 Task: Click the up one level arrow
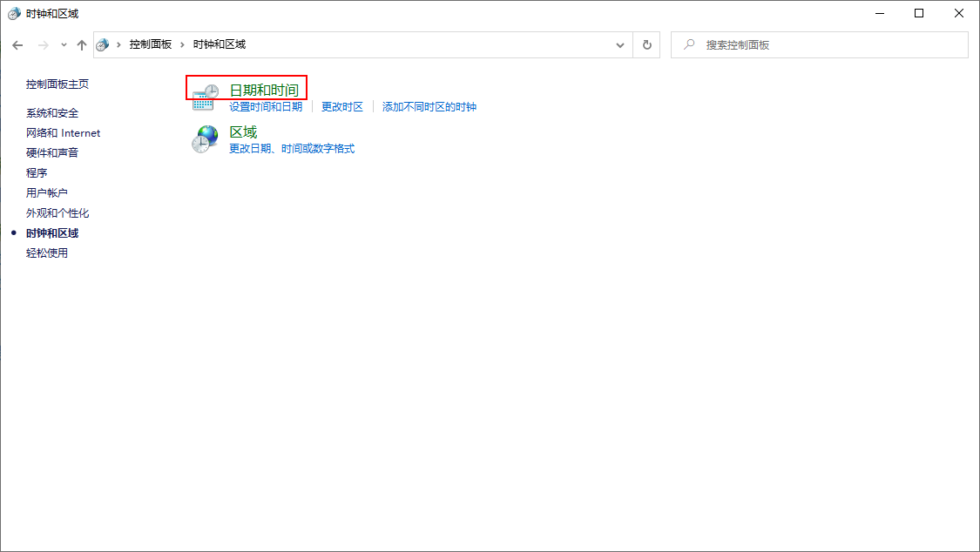pyautogui.click(x=82, y=44)
